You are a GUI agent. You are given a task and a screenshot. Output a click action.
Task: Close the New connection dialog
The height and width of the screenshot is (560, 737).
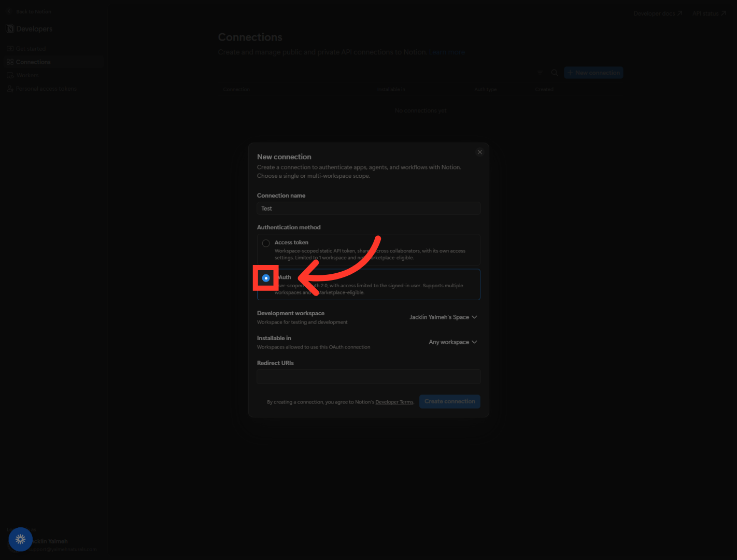(480, 152)
